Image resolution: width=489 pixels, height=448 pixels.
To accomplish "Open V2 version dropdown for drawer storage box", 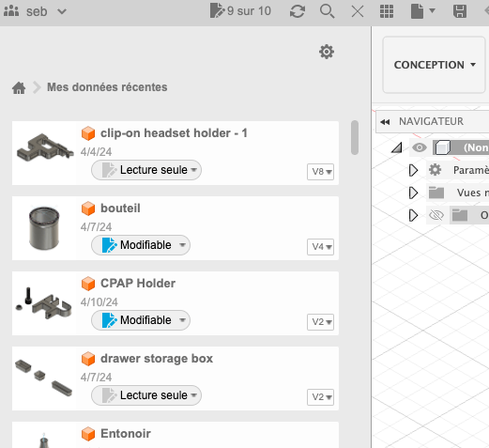I will pyautogui.click(x=320, y=397).
